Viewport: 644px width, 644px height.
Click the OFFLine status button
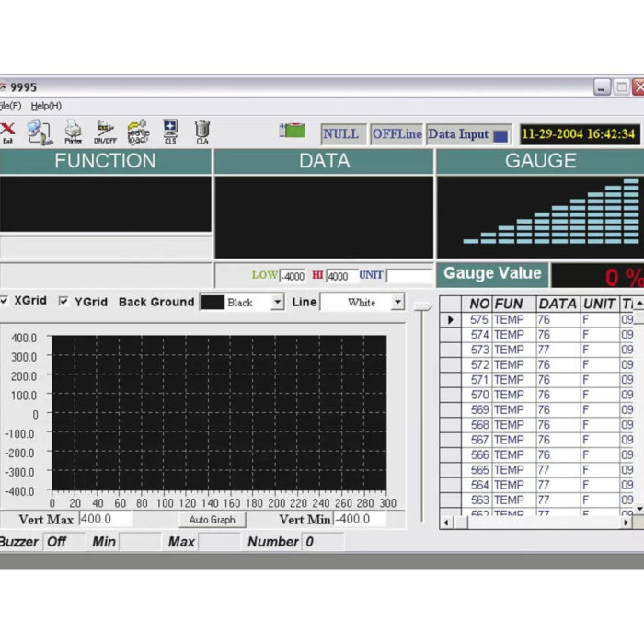(397, 134)
